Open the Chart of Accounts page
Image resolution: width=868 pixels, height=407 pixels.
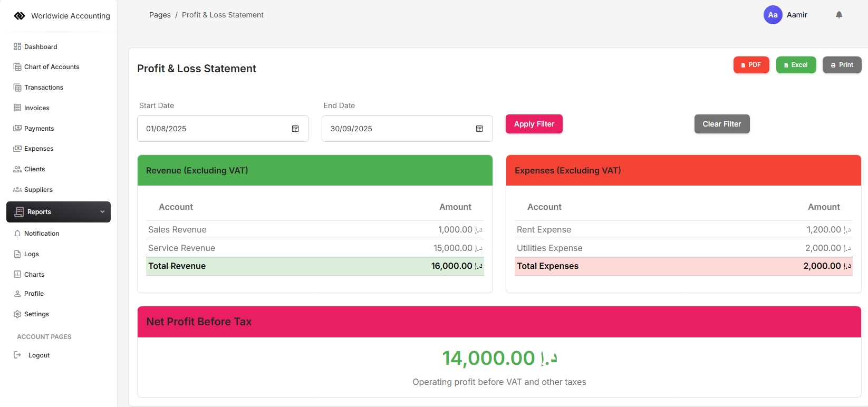pyautogui.click(x=51, y=67)
